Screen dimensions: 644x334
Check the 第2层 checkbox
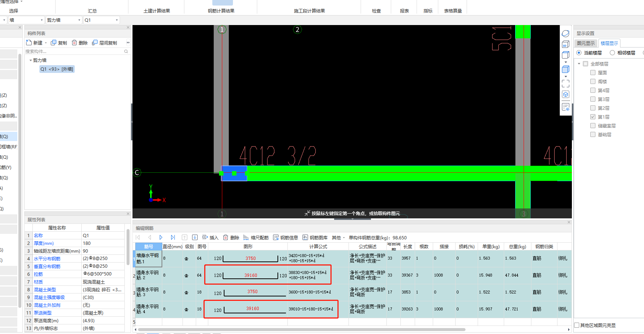point(593,108)
